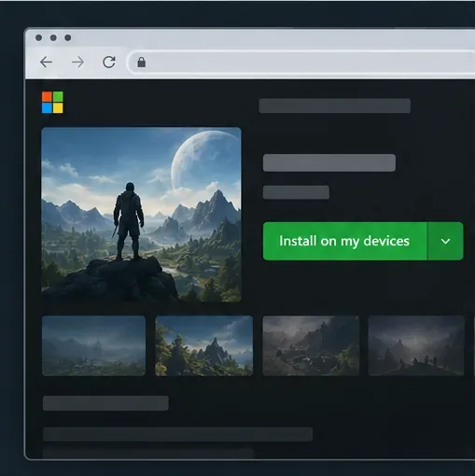Reload the page with the refresh icon
This screenshot has height=476, width=475.
point(109,63)
